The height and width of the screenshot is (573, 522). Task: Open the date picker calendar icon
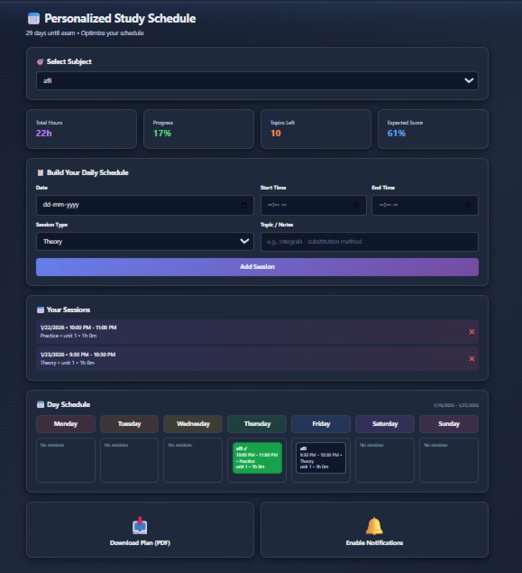point(244,205)
